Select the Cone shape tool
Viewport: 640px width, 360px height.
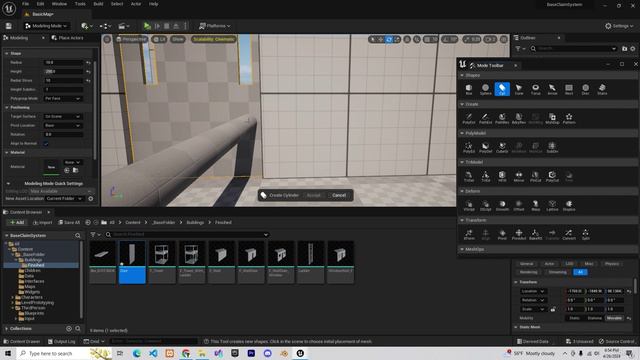point(519,89)
